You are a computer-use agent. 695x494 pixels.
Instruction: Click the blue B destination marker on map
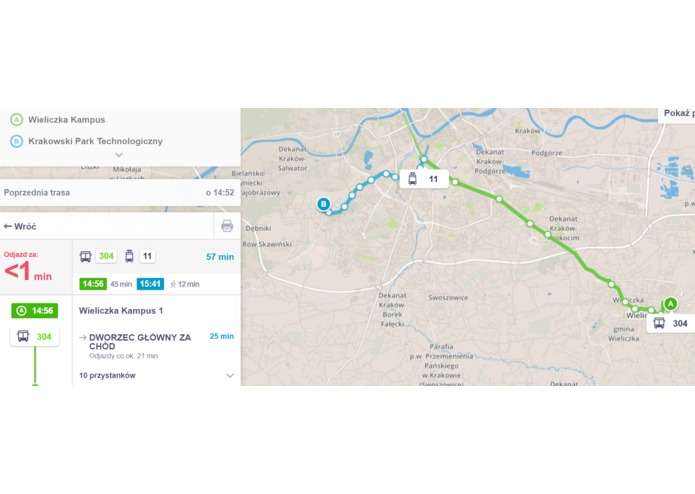[324, 204]
